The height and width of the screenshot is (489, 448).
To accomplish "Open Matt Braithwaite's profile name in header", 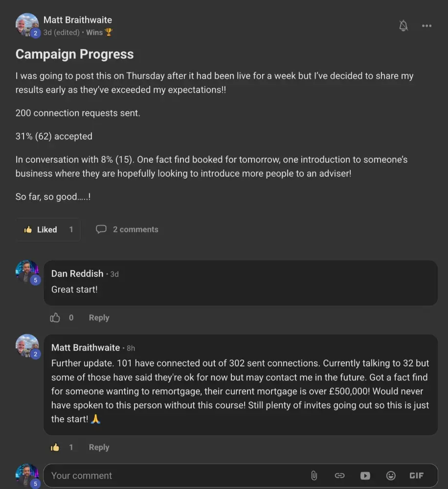I will click(78, 20).
